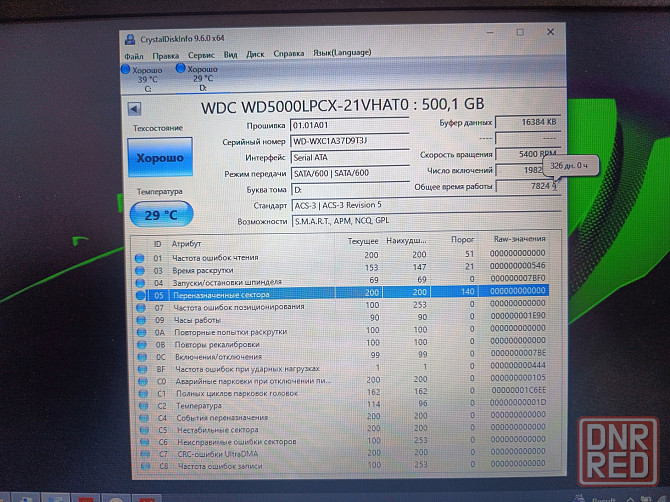Open the Справка menu
This screenshot has height=502, width=670.
click(x=289, y=54)
